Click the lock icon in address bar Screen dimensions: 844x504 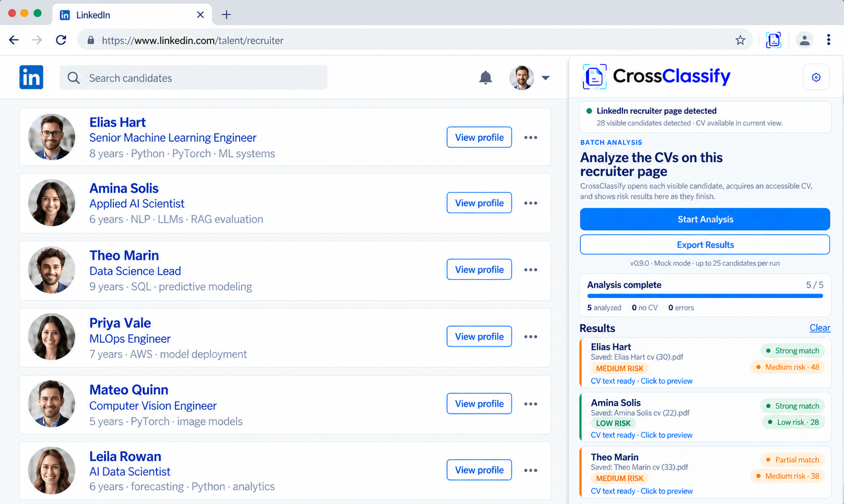[x=91, y=40]
